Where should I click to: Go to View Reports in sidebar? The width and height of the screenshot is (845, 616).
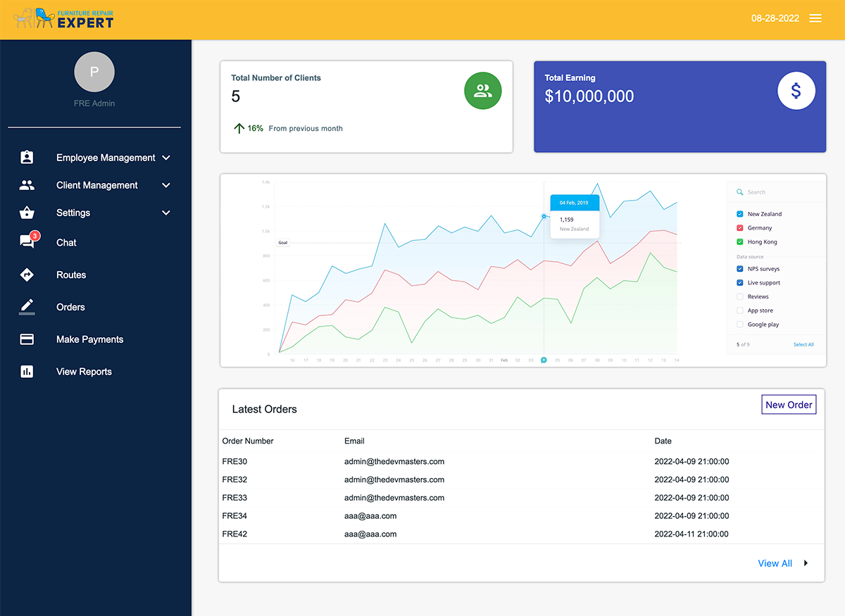click(x=84, y=372)
